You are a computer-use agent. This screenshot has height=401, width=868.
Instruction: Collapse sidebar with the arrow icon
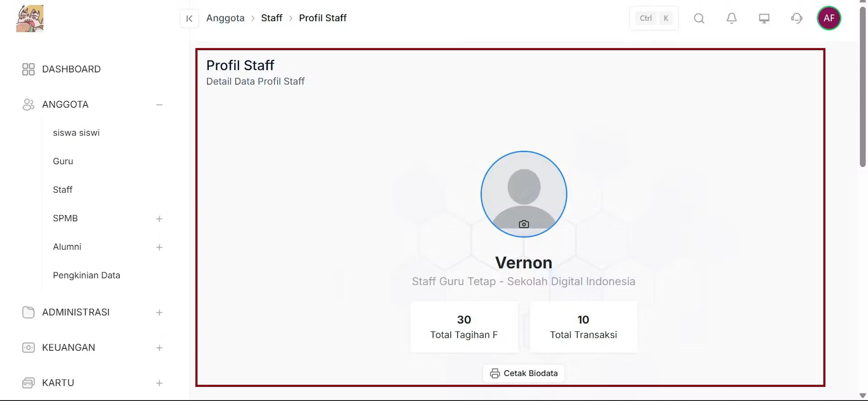189,19
